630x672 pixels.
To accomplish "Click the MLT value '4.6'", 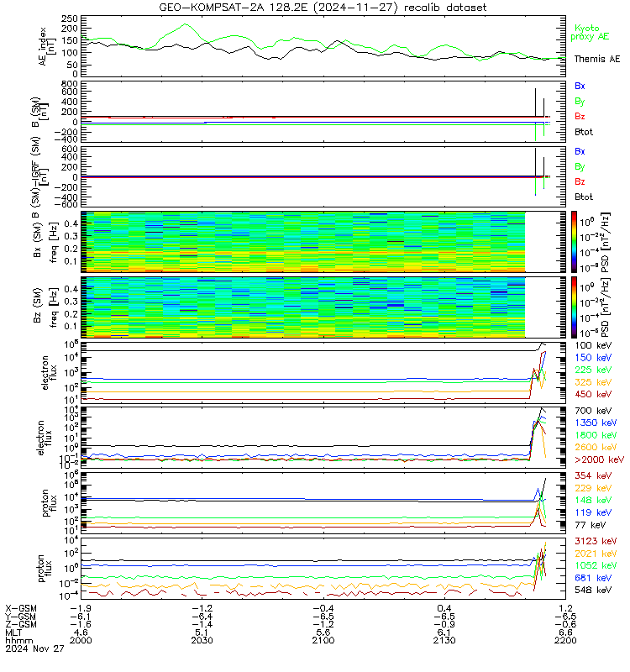I will [x=81, y=633].
